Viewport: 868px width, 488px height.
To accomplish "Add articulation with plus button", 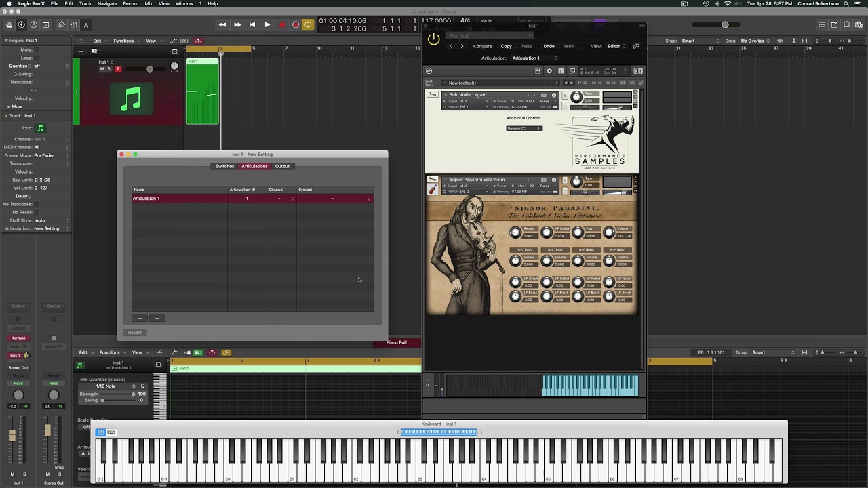I will pyautogui.click(x=140, y=318).
